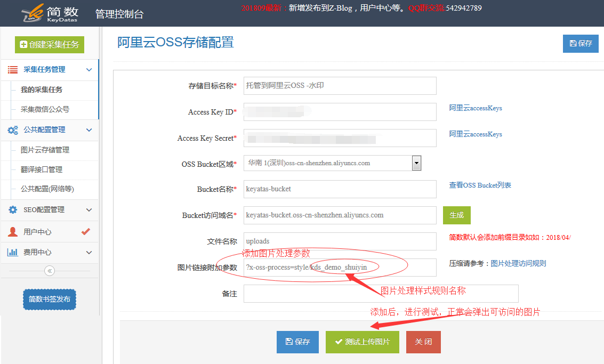Open the OSS Bucket区域 dropdown arrow

pos(416,163)
